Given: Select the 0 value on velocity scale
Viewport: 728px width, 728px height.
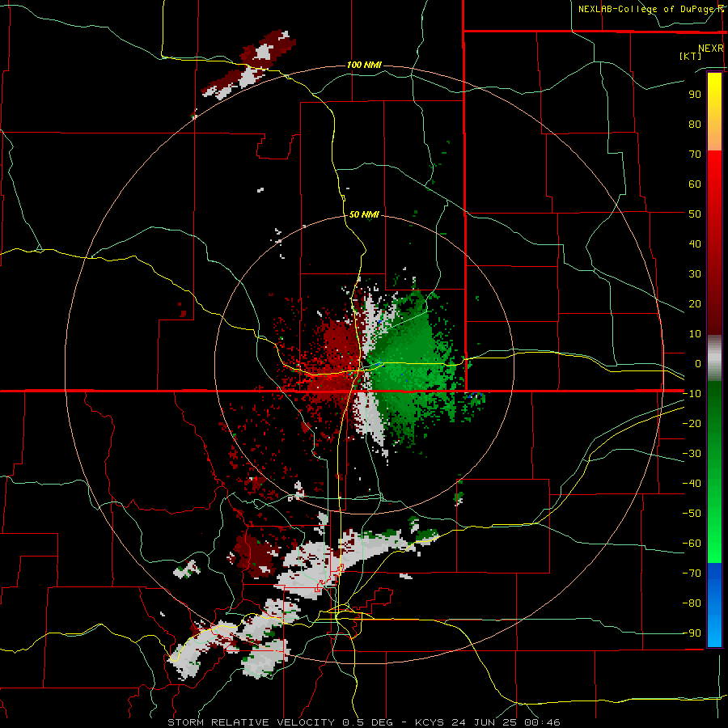Looking at the screenshot, I should pyautogui.click(x=698, y=363).
